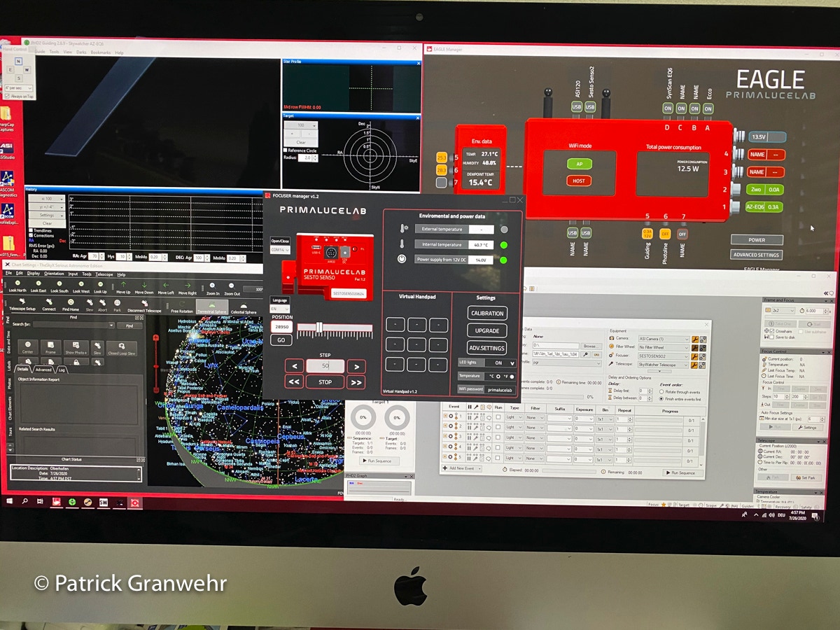Open the slew rate dropdown in Hand Control
Viewport: 840px width, 630px height.
(18, 89)
